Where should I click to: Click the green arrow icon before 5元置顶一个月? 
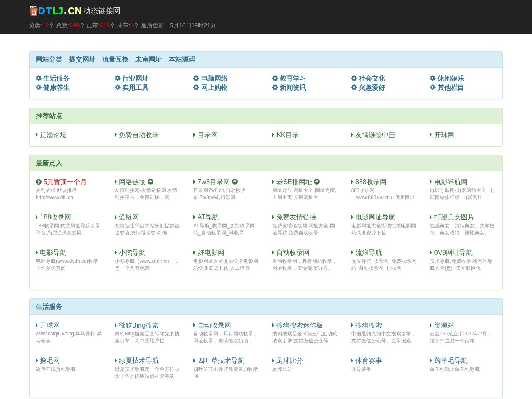[39, 182]
